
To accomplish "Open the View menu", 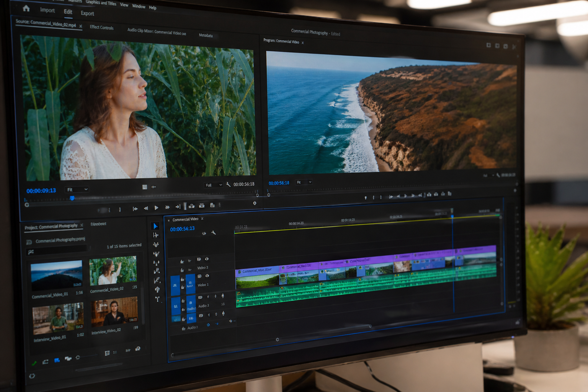I will pos(124,5).
